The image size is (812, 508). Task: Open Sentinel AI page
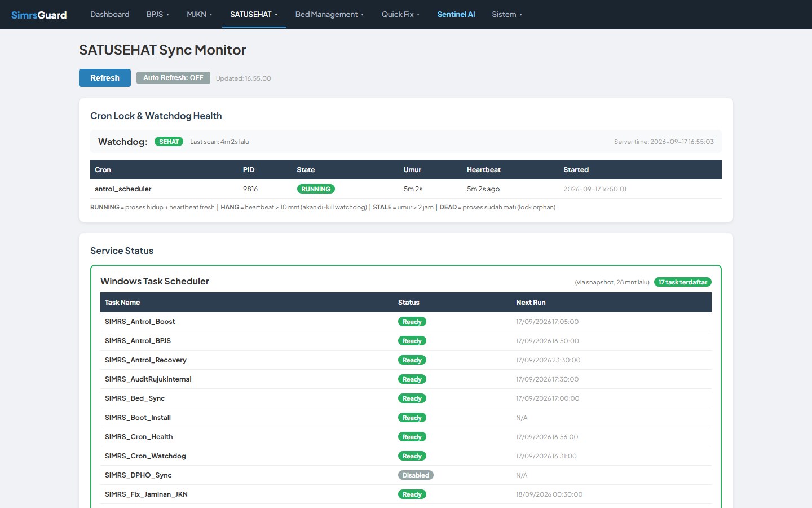coord(456,14)
